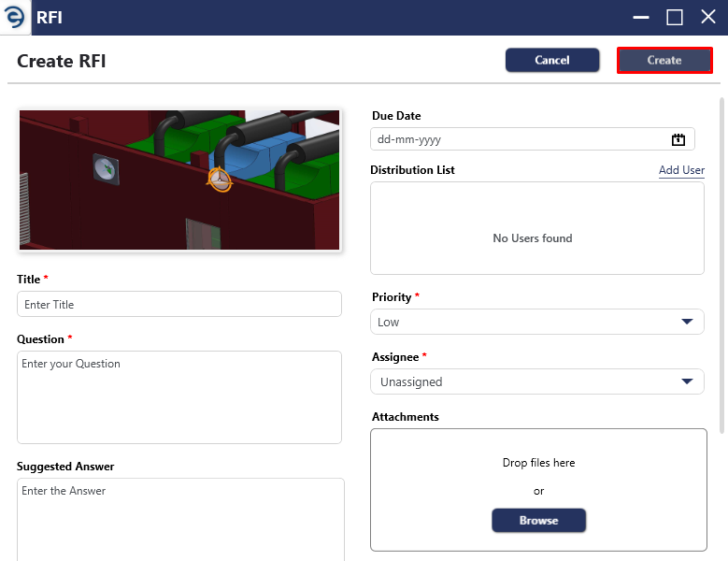
Task: Focus the Suggested Answer text area
Action: (180, 520)
